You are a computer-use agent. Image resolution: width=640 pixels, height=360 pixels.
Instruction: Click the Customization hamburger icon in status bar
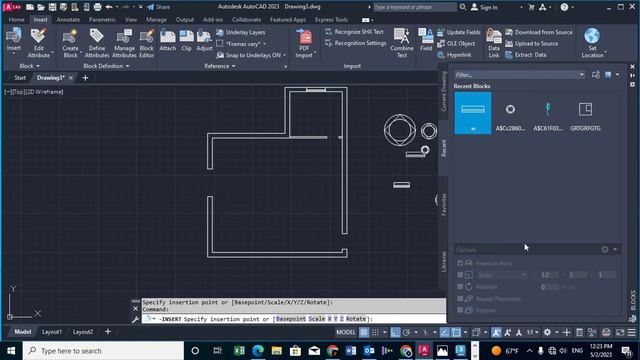pos(631,332)
